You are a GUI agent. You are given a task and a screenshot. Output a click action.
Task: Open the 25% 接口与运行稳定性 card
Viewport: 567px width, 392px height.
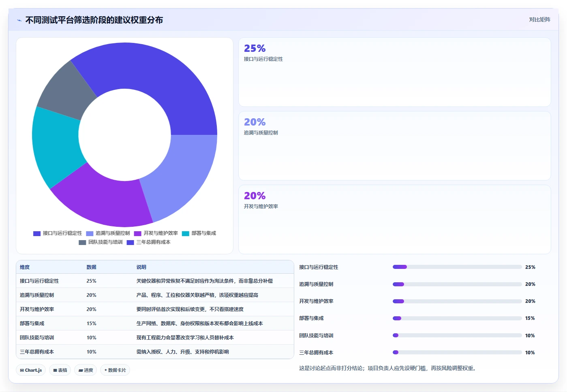(394, 72)
